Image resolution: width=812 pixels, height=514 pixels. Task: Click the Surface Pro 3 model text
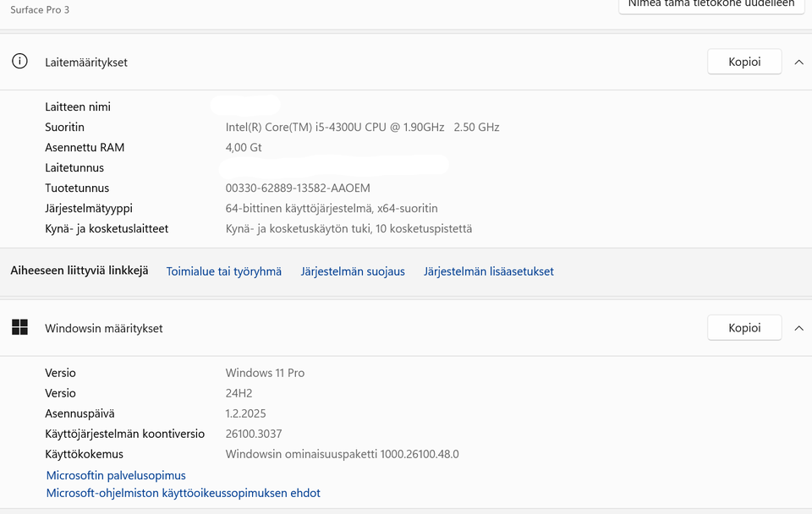click(x=40, y=10)
